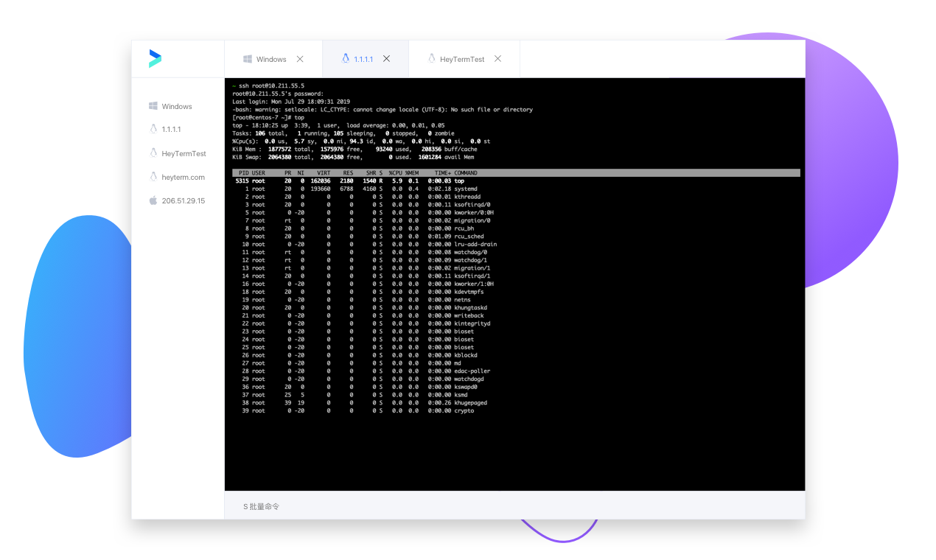This screenshot has height=560, width=936.
Task: Click Linux penguin icon in 1.1.1.1 tab
Action: [346, 59]
